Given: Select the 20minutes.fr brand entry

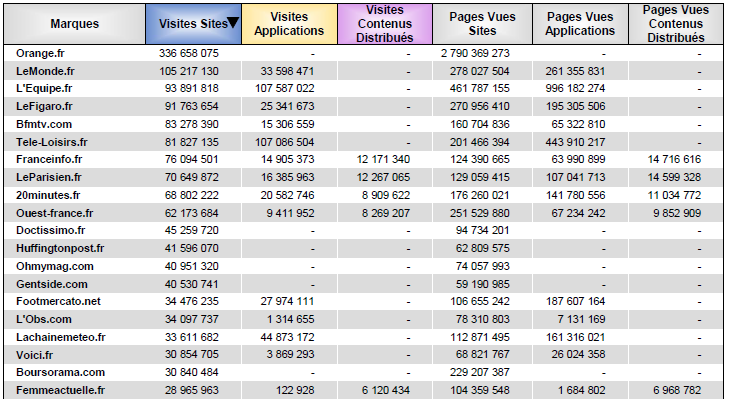Looking at the screenshot, I should pos(48,195).
